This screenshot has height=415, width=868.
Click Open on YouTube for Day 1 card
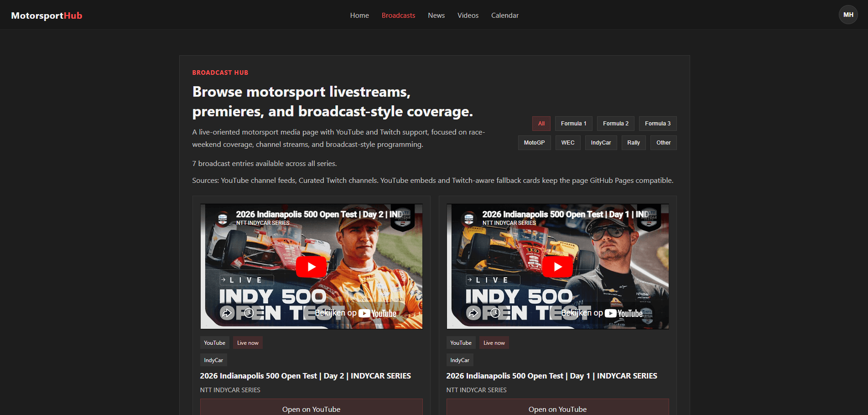[557, 407]
